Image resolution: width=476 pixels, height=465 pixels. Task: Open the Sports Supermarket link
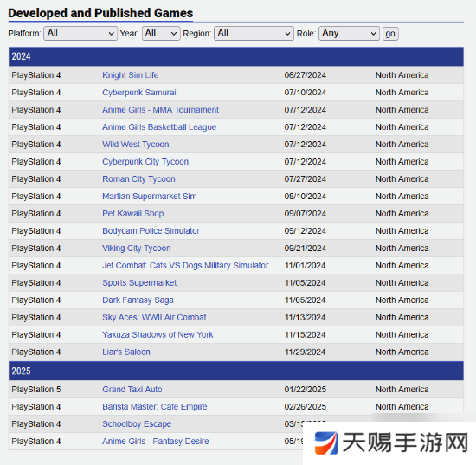(x=139, y=283)
